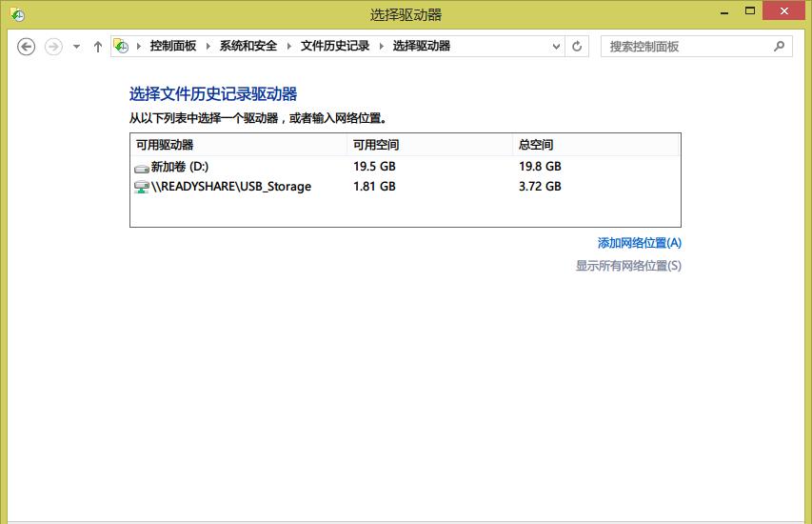Click the 新加卷 (D:) drive icon
The height and width of the screenshot is (524, 812).
(142, 167)
